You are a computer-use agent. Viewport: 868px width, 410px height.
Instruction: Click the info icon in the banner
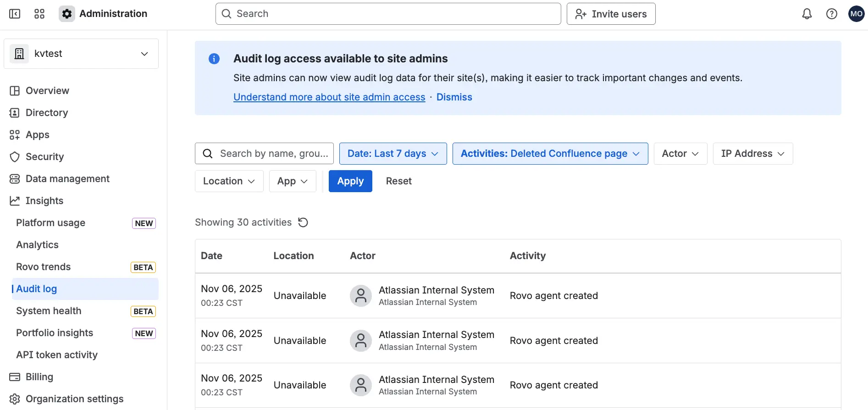coord(214,59)
